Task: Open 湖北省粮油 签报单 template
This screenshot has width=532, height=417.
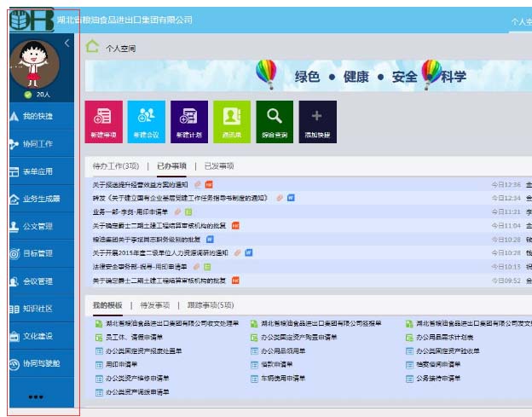Action: tap(321, 323)
